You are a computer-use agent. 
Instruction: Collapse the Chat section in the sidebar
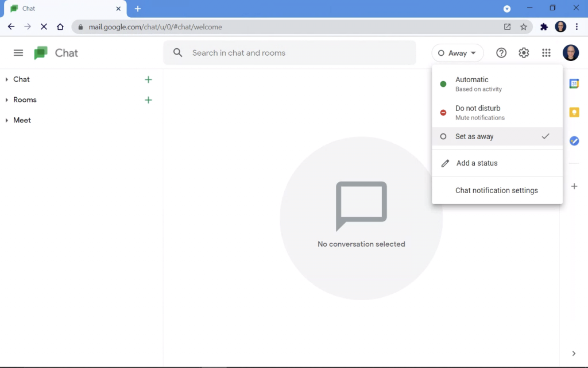coord(7,79)
